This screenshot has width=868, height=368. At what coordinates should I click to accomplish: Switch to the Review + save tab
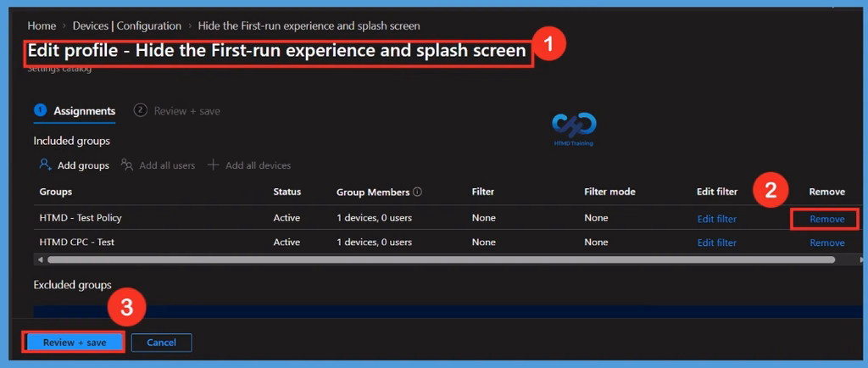coord(176,111)
